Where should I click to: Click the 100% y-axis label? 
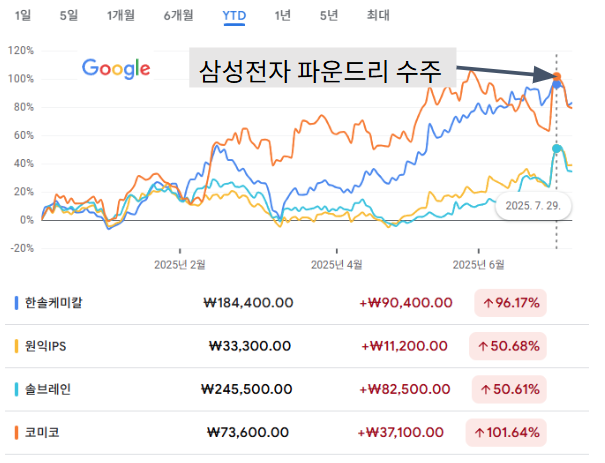[x=21, y=79]
